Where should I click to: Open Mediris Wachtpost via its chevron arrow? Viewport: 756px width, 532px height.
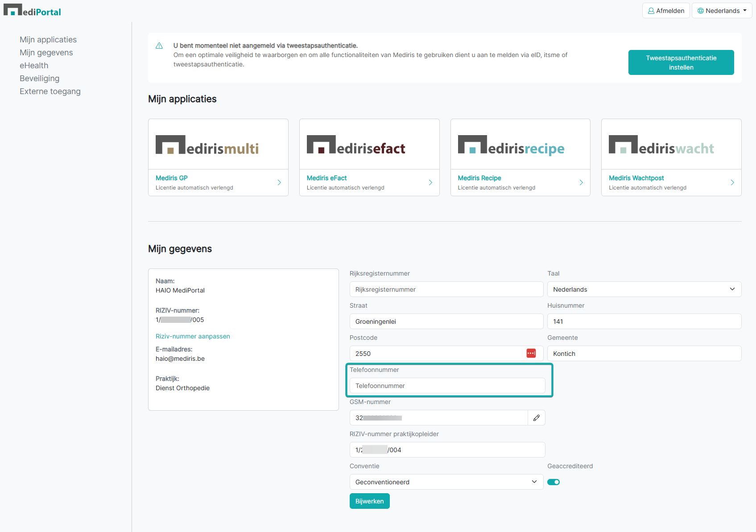click(x=732, y=182)
